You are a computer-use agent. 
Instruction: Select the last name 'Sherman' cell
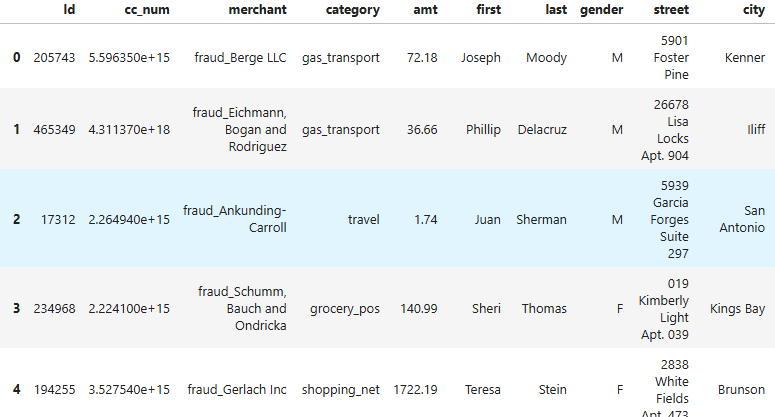[542, 219]
